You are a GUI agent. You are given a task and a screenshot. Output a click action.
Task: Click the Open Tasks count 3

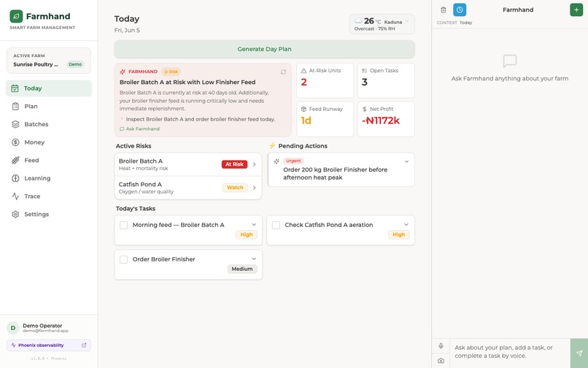pos(365,82)
